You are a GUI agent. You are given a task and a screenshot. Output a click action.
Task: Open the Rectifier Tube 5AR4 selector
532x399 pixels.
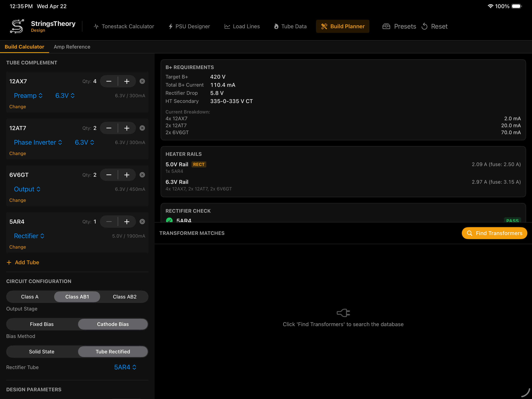point(125,367)
